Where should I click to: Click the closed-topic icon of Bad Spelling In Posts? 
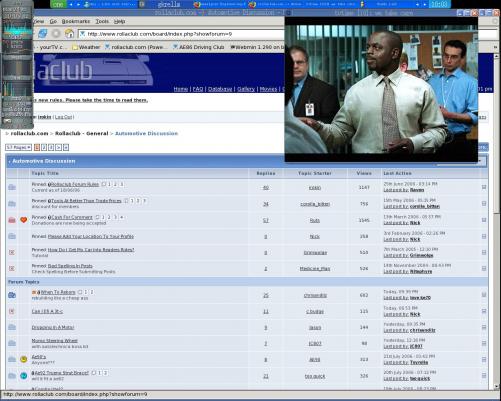12,268
